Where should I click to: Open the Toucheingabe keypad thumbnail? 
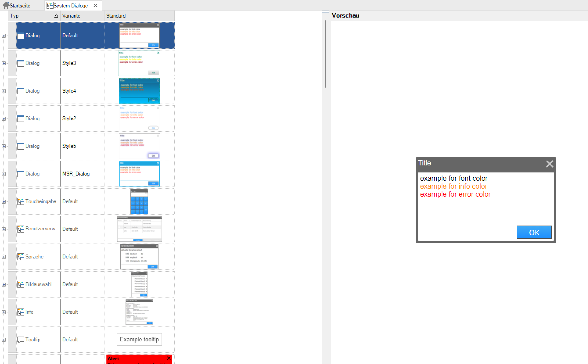pyautogui.click(x=139, y=201)
